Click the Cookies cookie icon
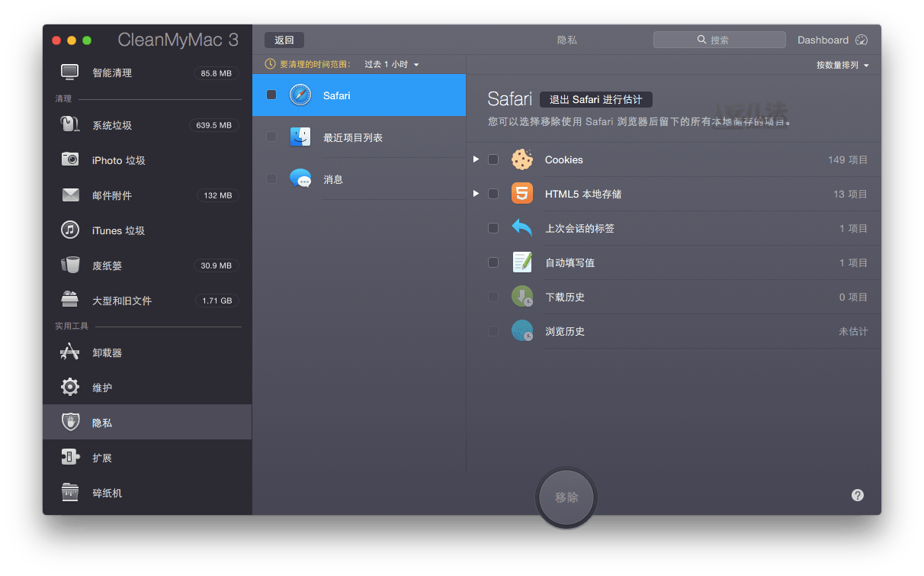The image size is (924, 576). click(522, 159)
